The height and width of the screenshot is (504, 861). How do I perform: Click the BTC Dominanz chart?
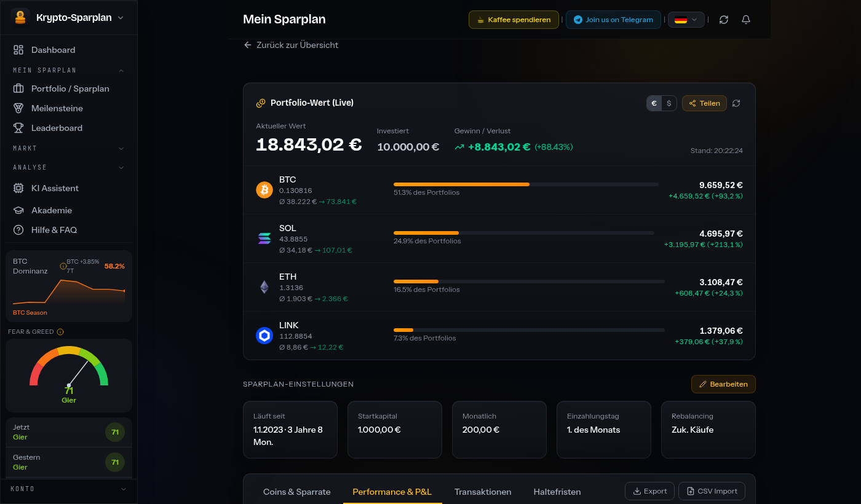click(69, 291)
